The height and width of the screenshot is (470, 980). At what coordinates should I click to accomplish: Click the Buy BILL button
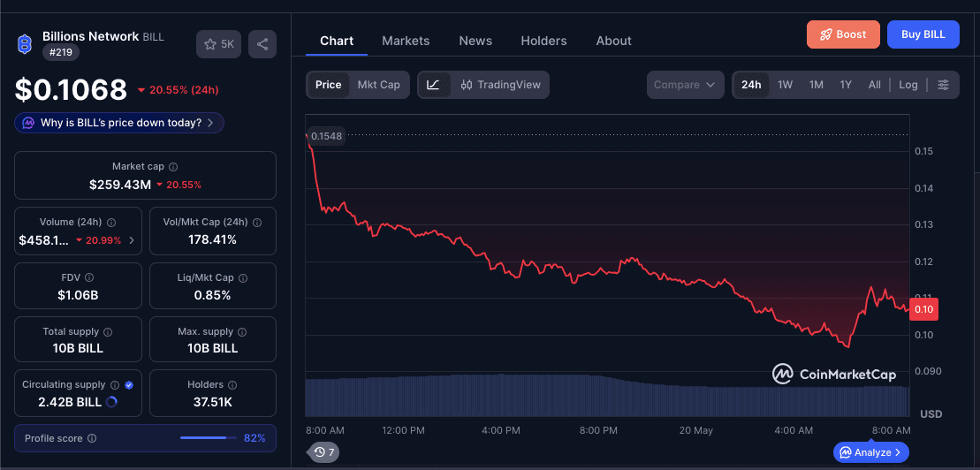click(923, 34)
